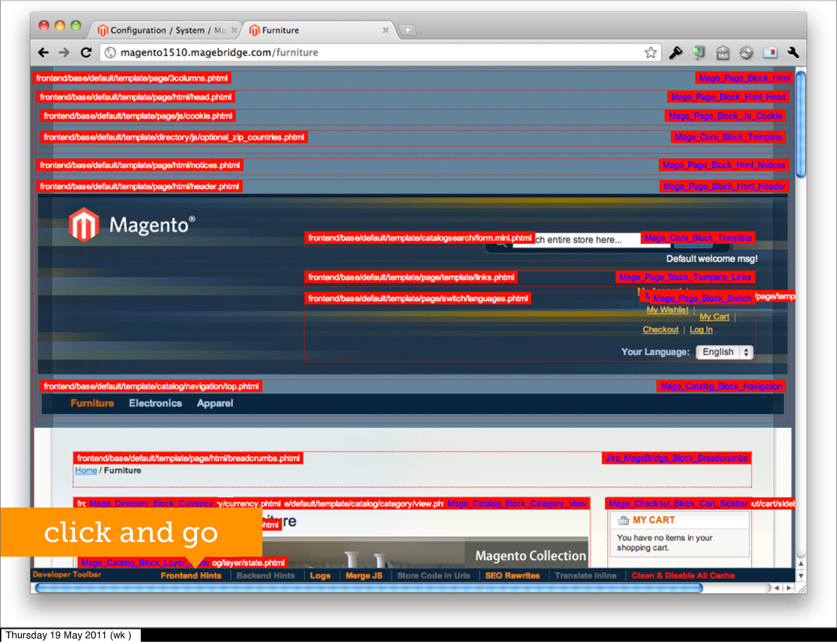The height and width of the screenshot is (644, 837).
Task: Open the key extension icon
Action: 675,52
